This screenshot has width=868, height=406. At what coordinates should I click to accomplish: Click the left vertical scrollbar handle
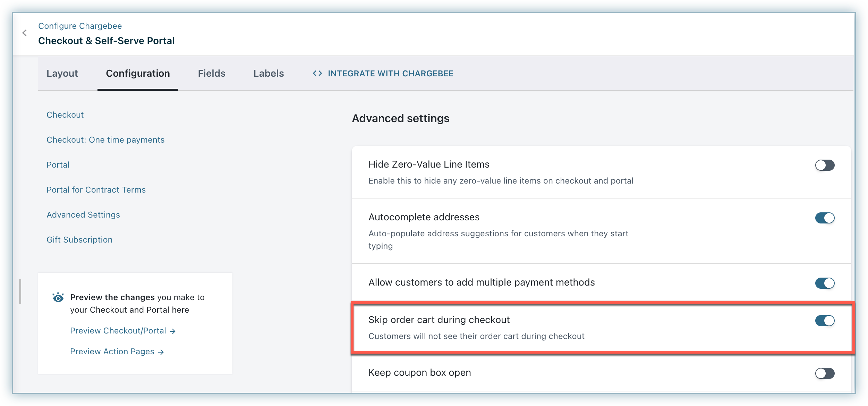tap(20, 291)
